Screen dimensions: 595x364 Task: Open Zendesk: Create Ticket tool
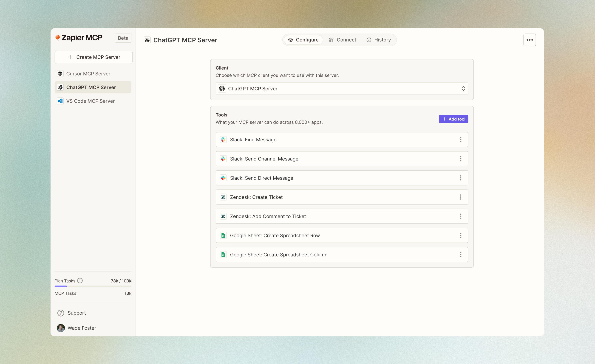click(x=342, y=197)
